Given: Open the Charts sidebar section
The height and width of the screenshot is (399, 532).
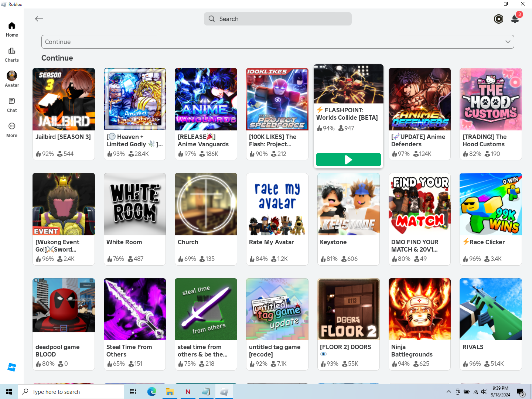Looking at the screenshot, I should click(x=12, y=55).
